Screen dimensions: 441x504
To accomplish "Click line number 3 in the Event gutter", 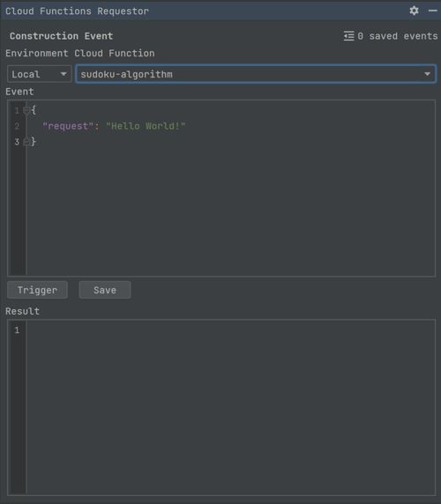I will (x=17, y=142).
